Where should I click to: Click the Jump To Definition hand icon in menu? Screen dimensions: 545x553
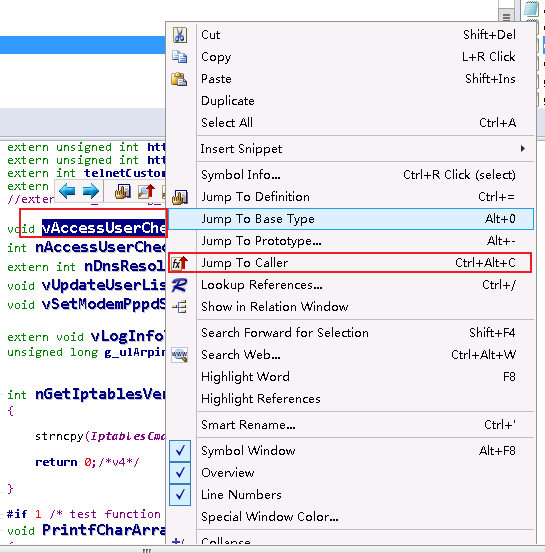180,197
